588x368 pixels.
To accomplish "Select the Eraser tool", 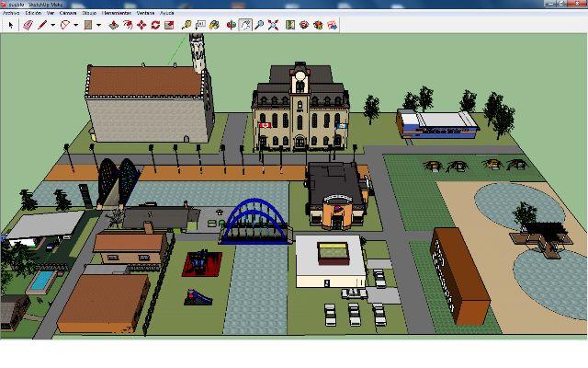I will 28,25.
